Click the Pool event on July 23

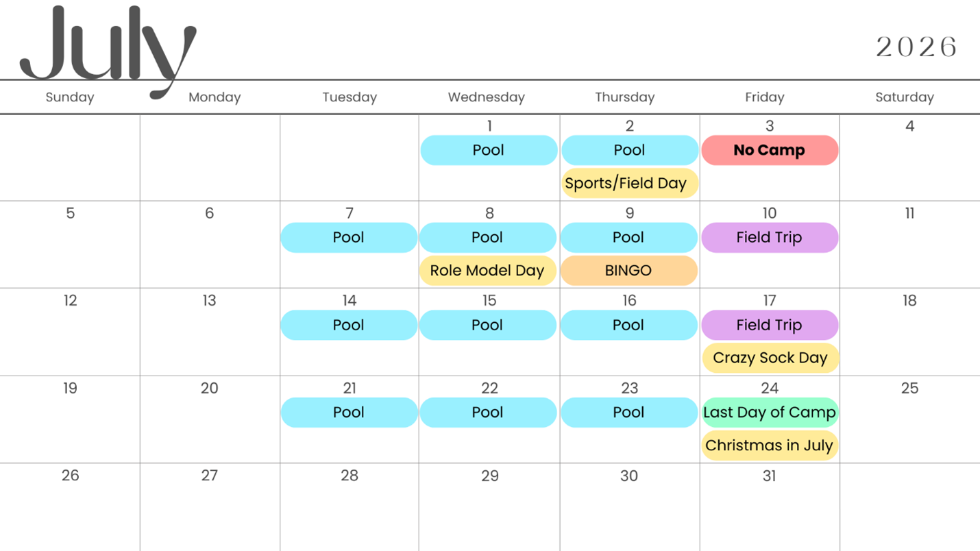click(x=629, y=413)
